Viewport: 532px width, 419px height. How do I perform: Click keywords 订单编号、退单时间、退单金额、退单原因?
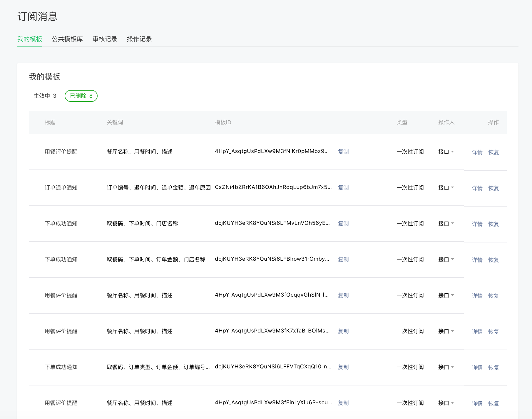159,188
